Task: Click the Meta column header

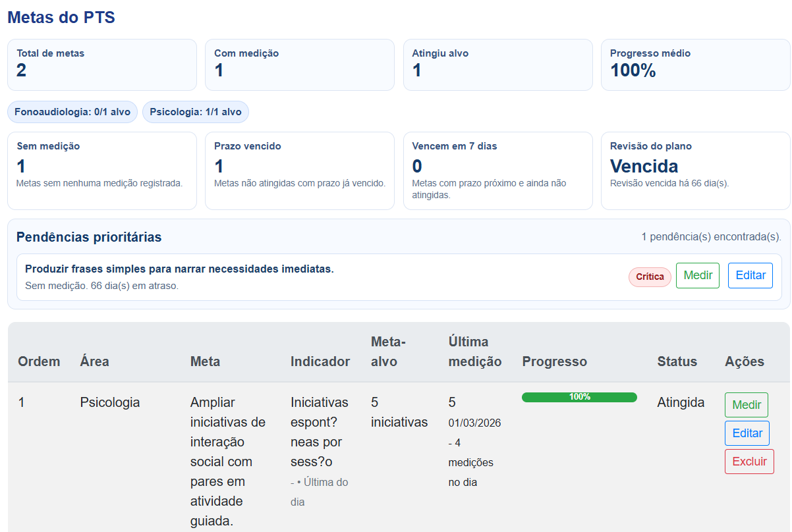Action: tap(205, 361)
